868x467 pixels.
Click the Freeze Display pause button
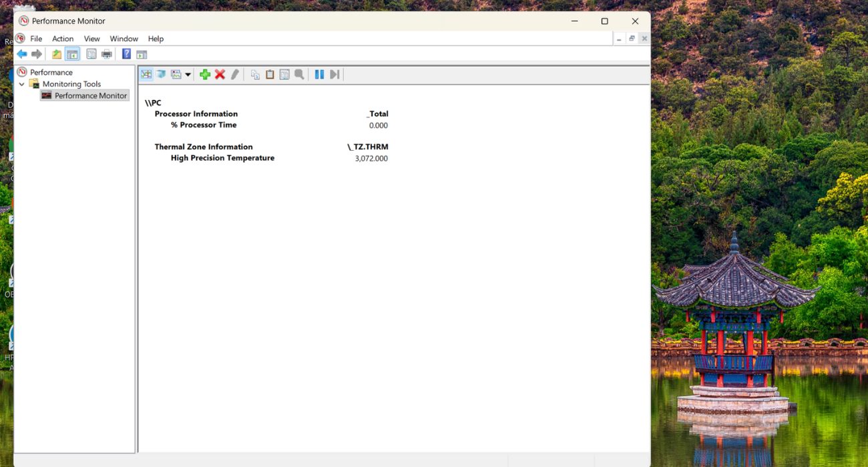point(319,74)
